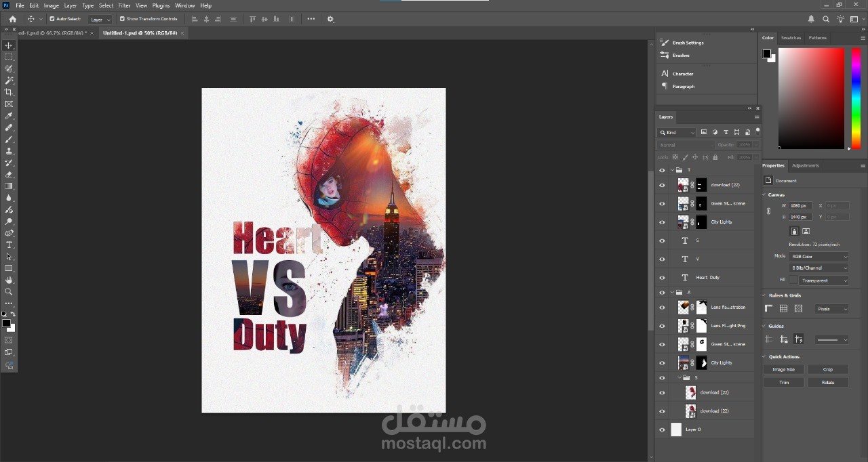
Task: Hide the Heart Duty text layer
Action: pos(662,277)
